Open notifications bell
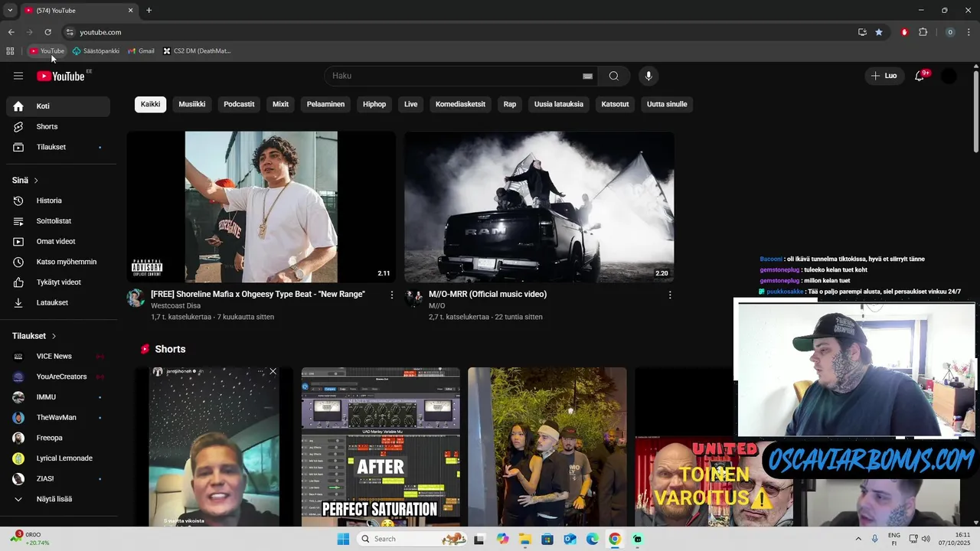This screenshot has width=980, height=551. (920, 76)
